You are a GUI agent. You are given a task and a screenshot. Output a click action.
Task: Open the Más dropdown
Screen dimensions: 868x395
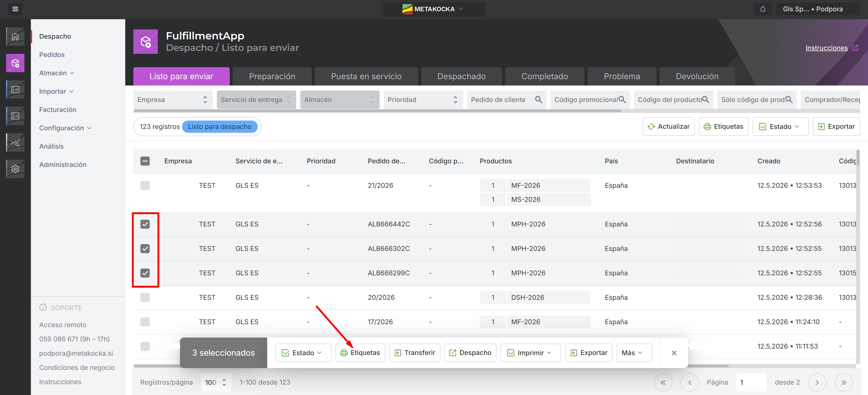point(634,353)
